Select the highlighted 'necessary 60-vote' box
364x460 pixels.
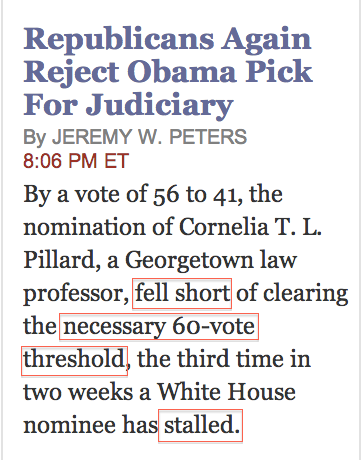tap(159, 326)
